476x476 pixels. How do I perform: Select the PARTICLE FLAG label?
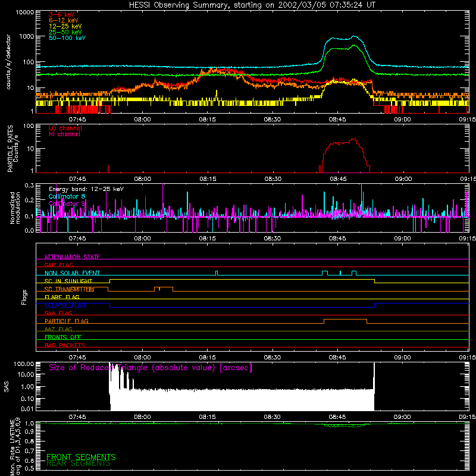(67, 321)
